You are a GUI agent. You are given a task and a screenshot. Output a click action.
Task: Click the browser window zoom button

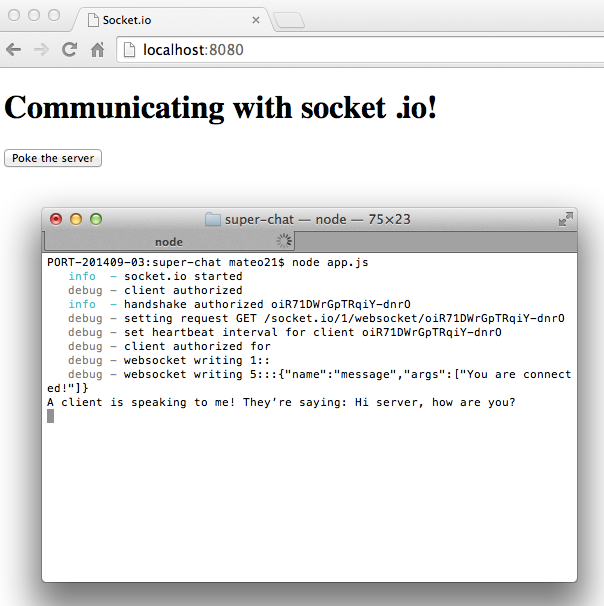coord(54,15)
